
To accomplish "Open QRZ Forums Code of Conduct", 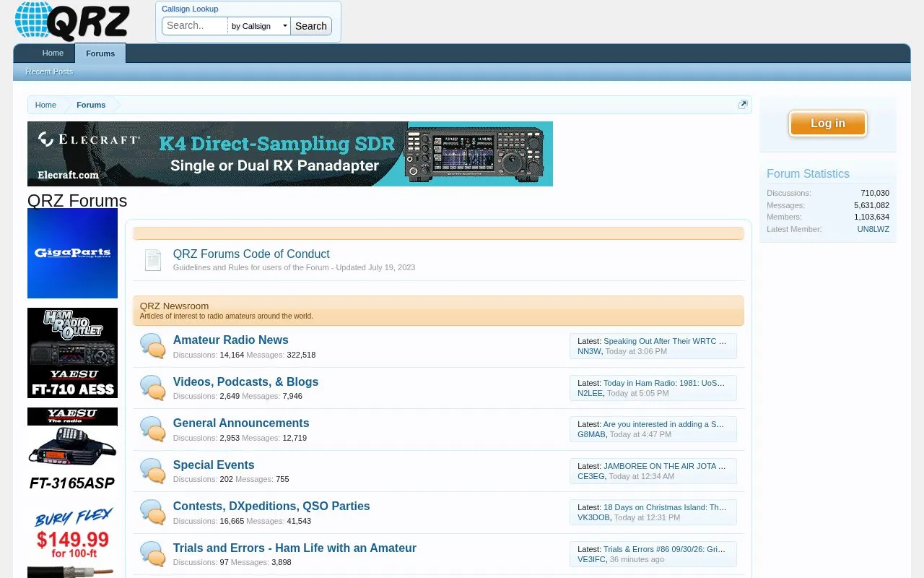I will 251,254.
